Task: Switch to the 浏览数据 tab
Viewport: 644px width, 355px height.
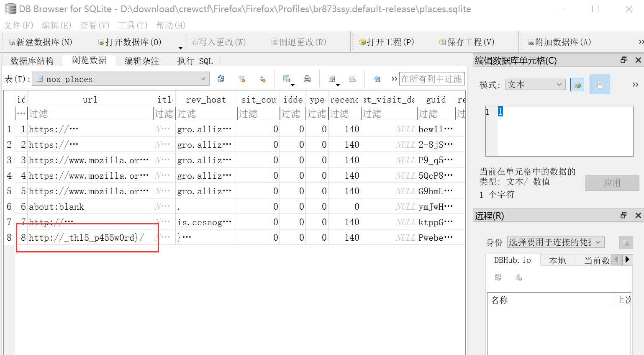Action: click(89, 60)
